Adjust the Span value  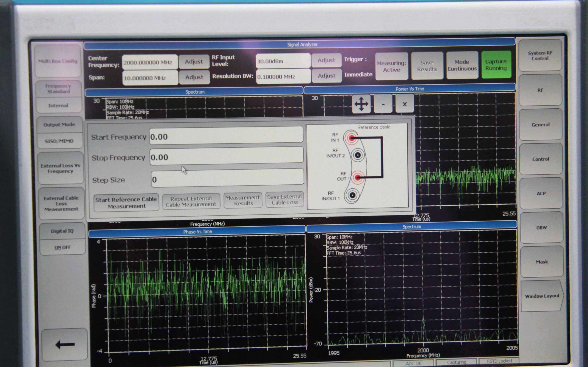[x=194, y=77]
